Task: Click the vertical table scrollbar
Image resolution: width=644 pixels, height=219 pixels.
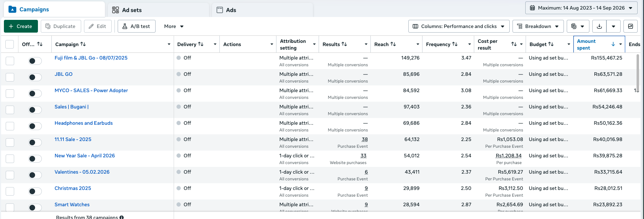Action: coord(638,73)
